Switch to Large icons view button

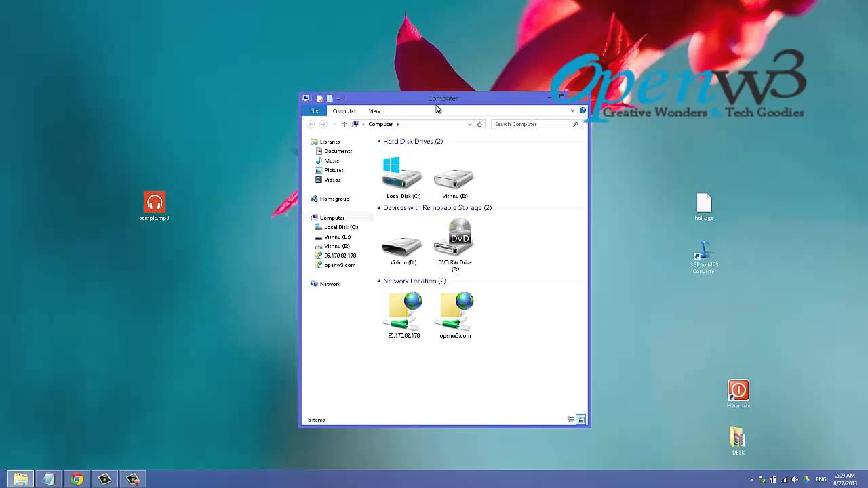[581, 420]
